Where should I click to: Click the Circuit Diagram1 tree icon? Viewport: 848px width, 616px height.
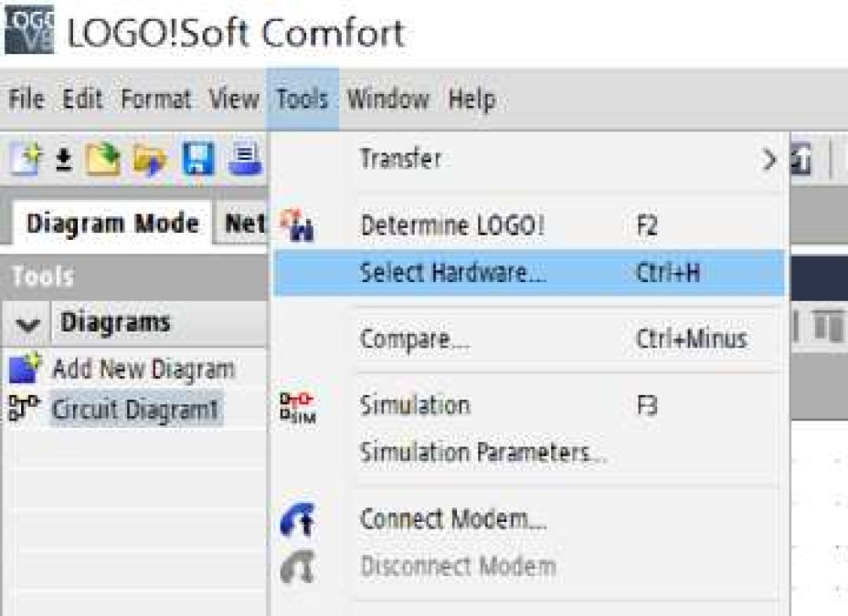pos(24,408)
